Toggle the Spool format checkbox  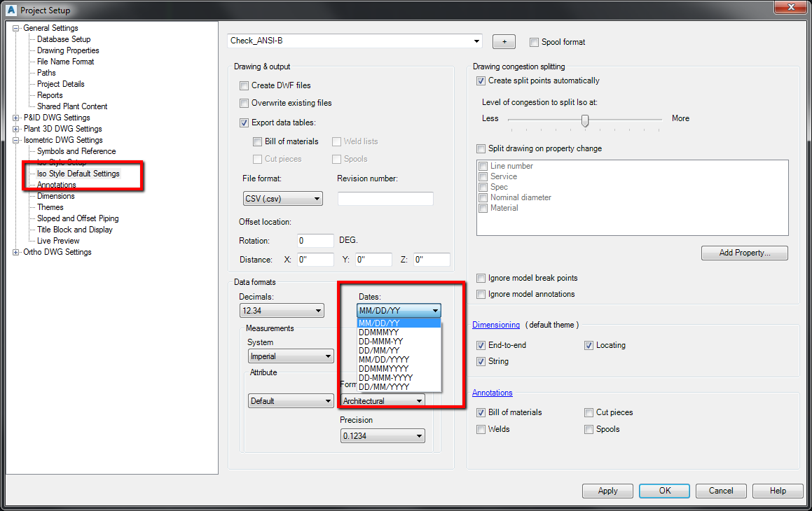(x=535, y=42)
